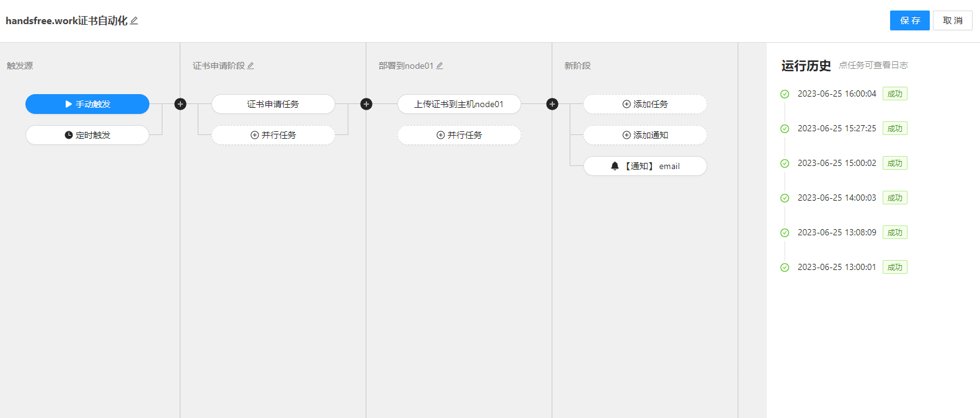Add stage with plus after 触发源
The image size is (980, 418).
coord(180,104)
